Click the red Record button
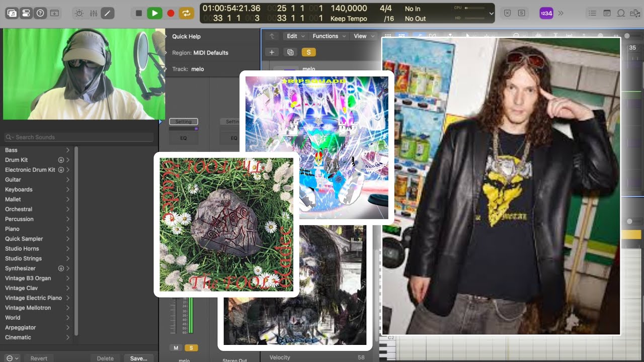Viewport: 644px width, 362px height. click(171, 14)
